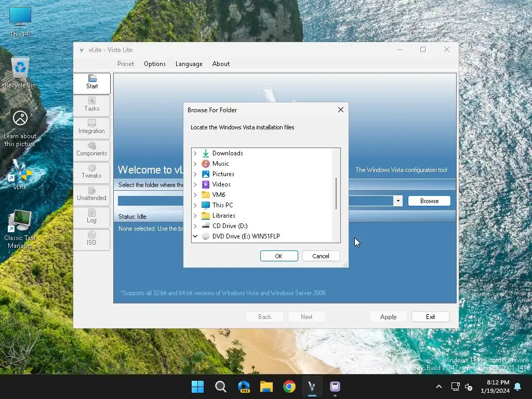Click the Back button in vLite
Viewport: 532px width, 399px height.
[x=264, y=316]
